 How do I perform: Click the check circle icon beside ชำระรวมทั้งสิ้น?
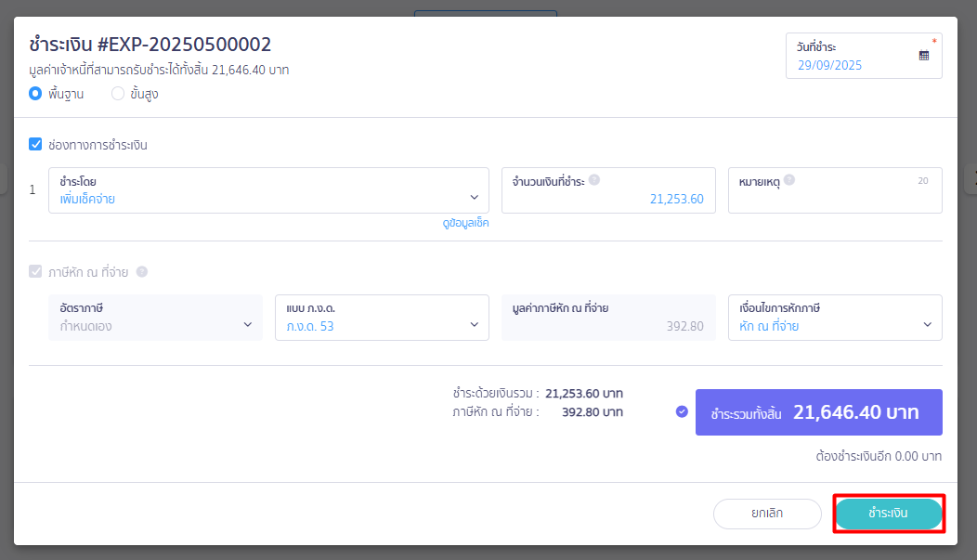[682, 411]
